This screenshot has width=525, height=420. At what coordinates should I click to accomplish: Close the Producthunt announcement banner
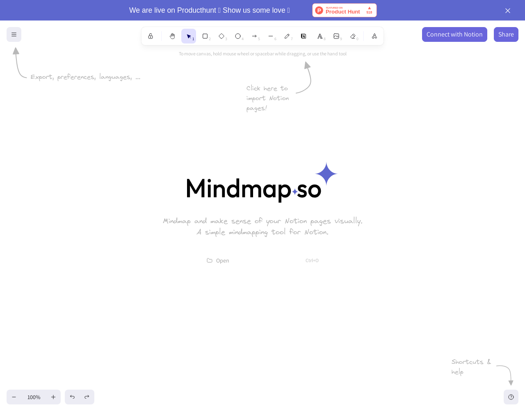(508, 11)
